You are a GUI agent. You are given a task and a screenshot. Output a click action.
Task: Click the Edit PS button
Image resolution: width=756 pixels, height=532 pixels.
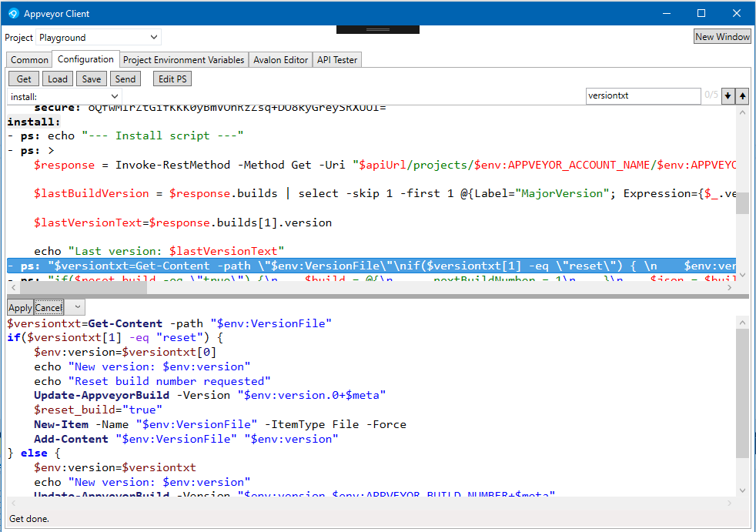pyautogui.click(x=172, y=79)
